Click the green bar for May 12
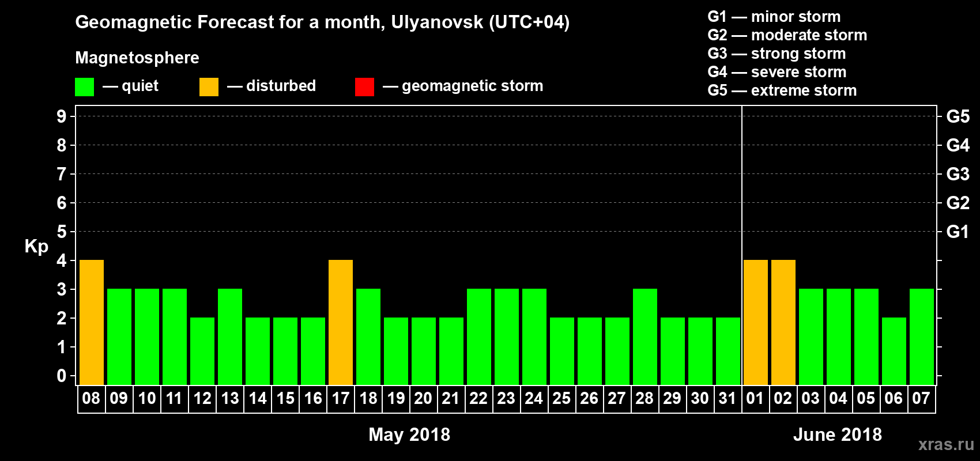980x461 pixels. tap(202, 351)
